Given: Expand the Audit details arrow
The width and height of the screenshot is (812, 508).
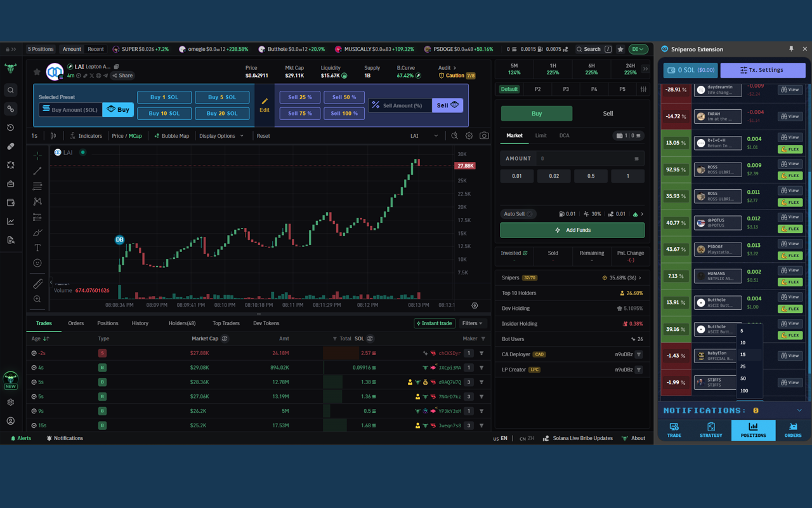Looking at the screenshot, I should pyautogui.click(x=454, y=68).
